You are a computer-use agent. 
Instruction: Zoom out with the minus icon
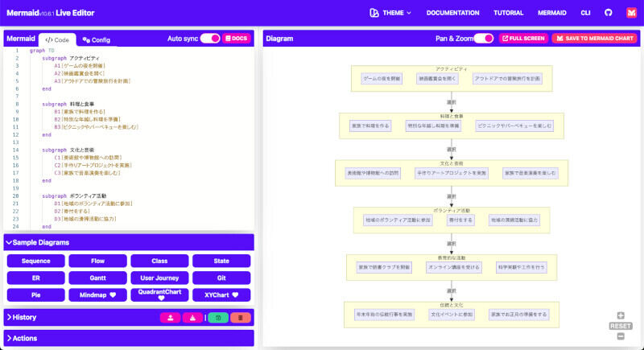(x=620, y=336)
